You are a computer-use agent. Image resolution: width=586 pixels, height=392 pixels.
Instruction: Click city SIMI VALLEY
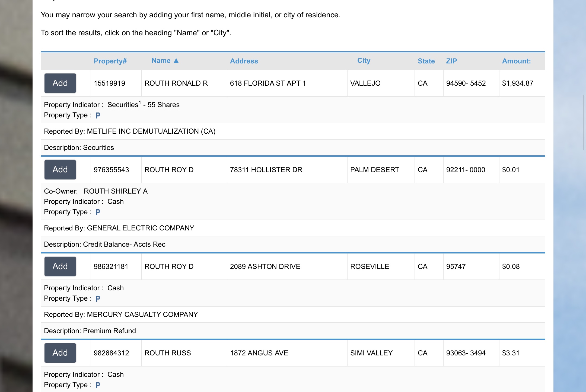point(371,353)
